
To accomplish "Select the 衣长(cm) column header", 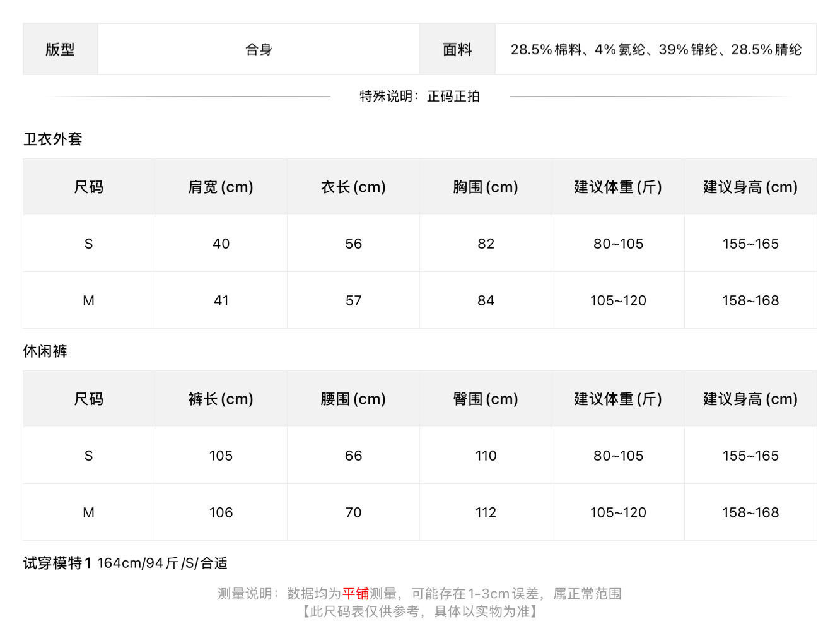I will (353, 187).
